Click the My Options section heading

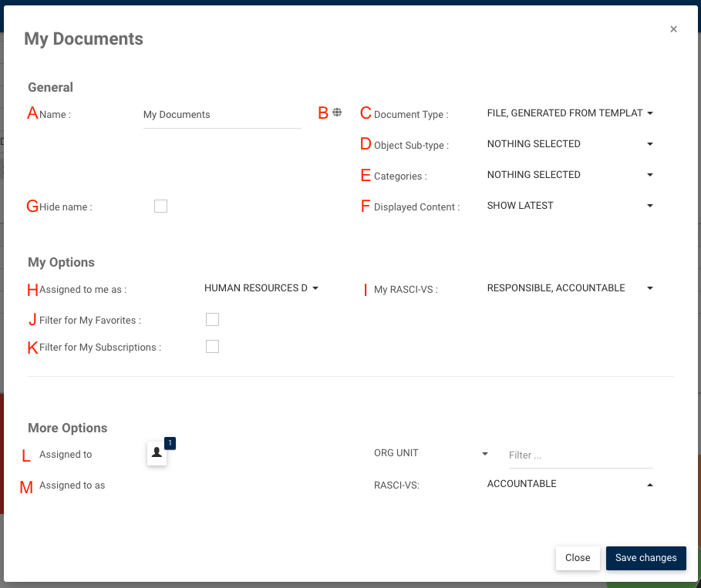pyautogui.click(x=61, y=262)
